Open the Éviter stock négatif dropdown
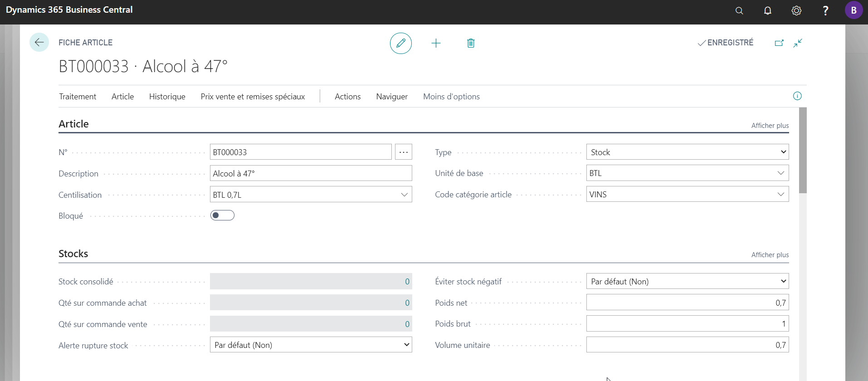This screenshot has width=868, height=381. [688, 281]
